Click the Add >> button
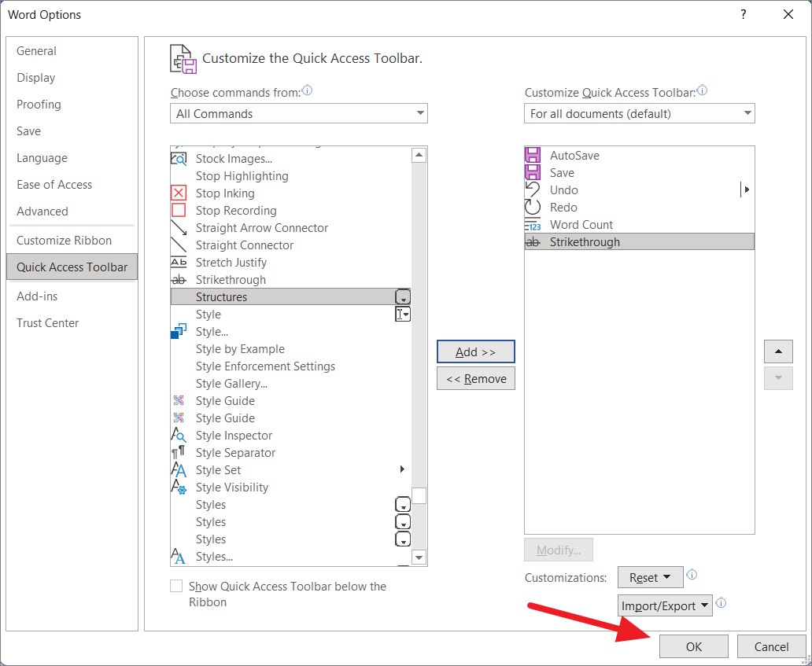This screenshot has height=666, width=812. pos(476,352)
